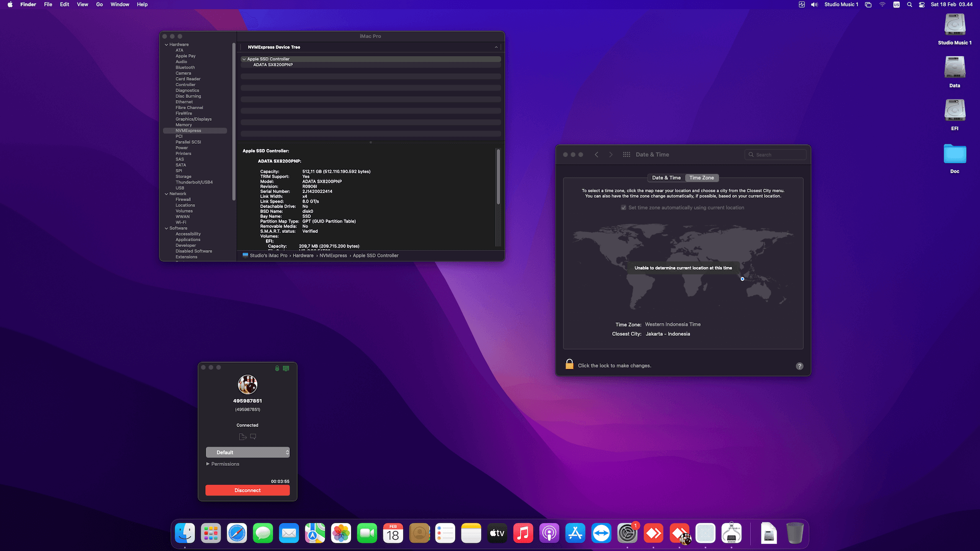Open Mail from the Dock
This screenshot has height=551, width=980.
point(289,534)
